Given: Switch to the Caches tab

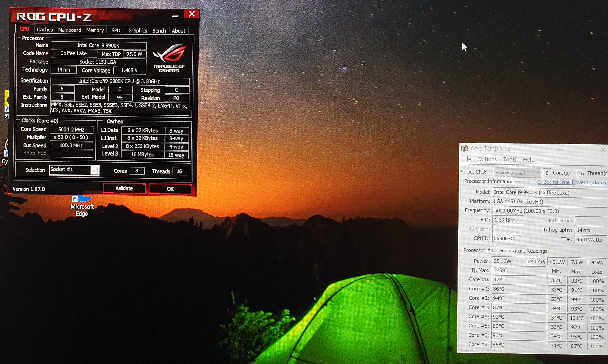Looking at the screenshot, I should 45,30.
